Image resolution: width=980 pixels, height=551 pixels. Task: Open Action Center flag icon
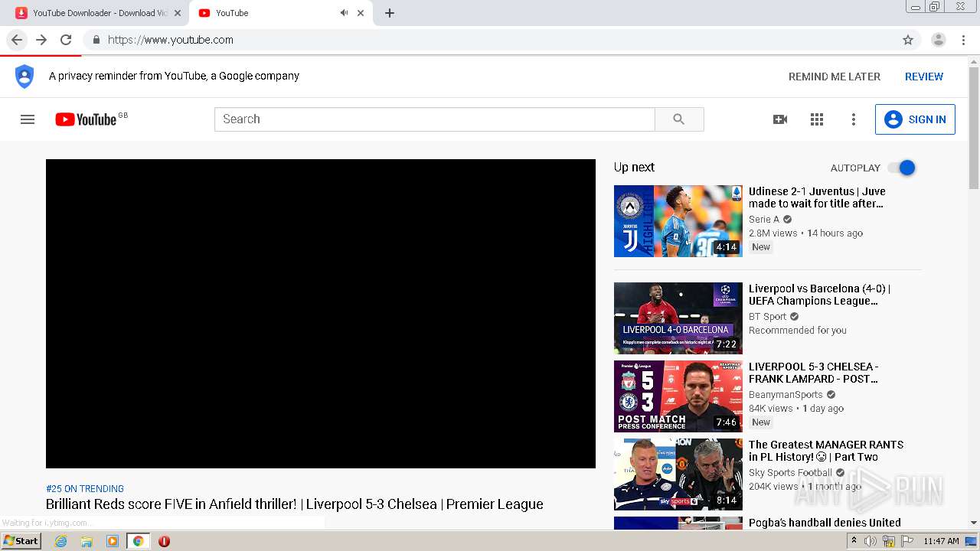(x=907, y=541)
